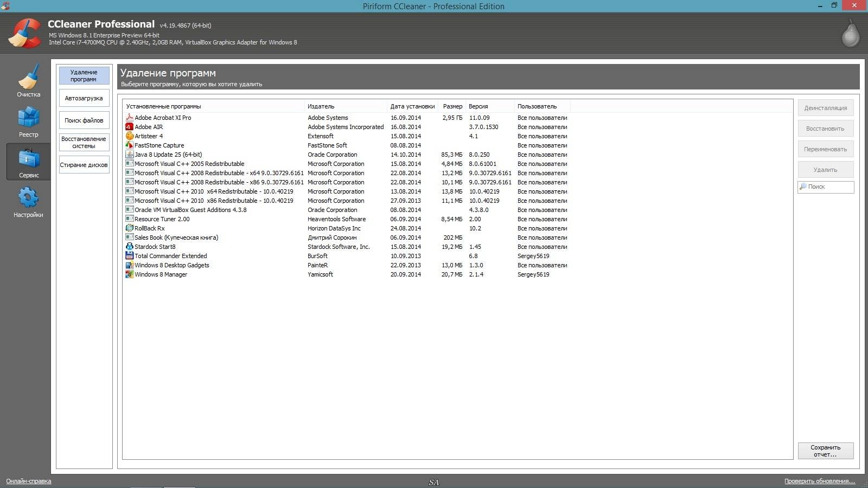Switch to Удаление программ tab
This screenshot has height=488, width=868.
coord(84,75)
